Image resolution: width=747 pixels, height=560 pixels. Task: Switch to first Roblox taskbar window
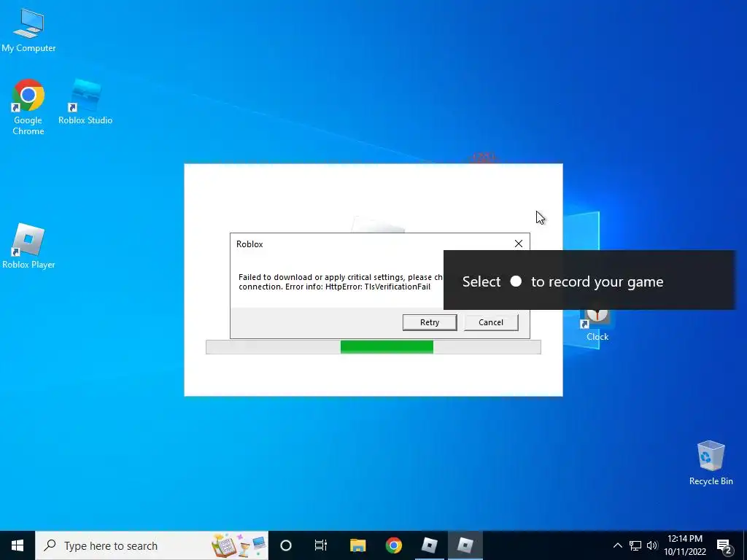click(429, 545)
